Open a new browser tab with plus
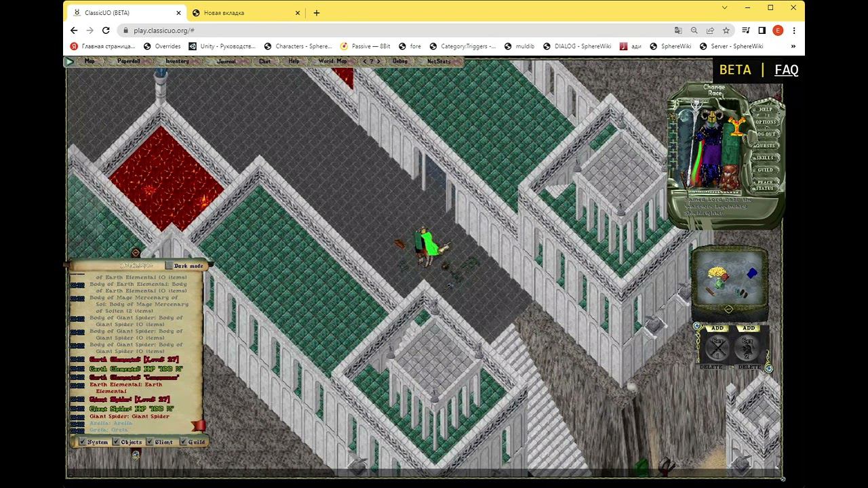Image resolution: width=868 pixels, height=488 pixels. [317, 12]
